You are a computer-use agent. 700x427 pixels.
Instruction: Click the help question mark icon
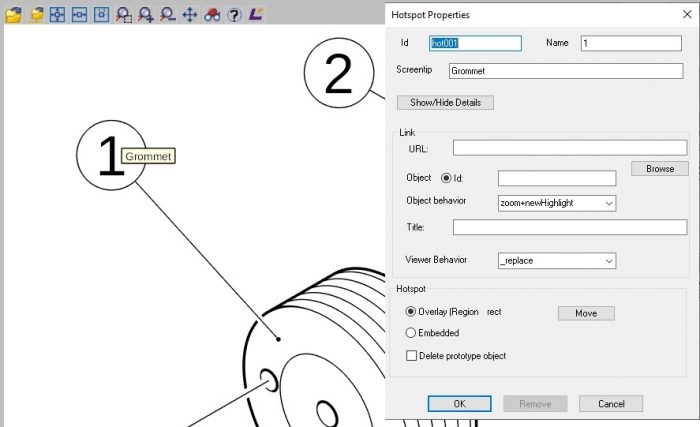(x=234, y=15)
